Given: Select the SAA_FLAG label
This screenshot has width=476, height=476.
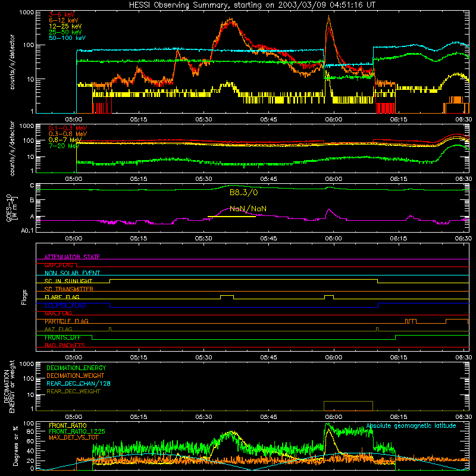Looking at the screenshot, I should pos(58,313).
